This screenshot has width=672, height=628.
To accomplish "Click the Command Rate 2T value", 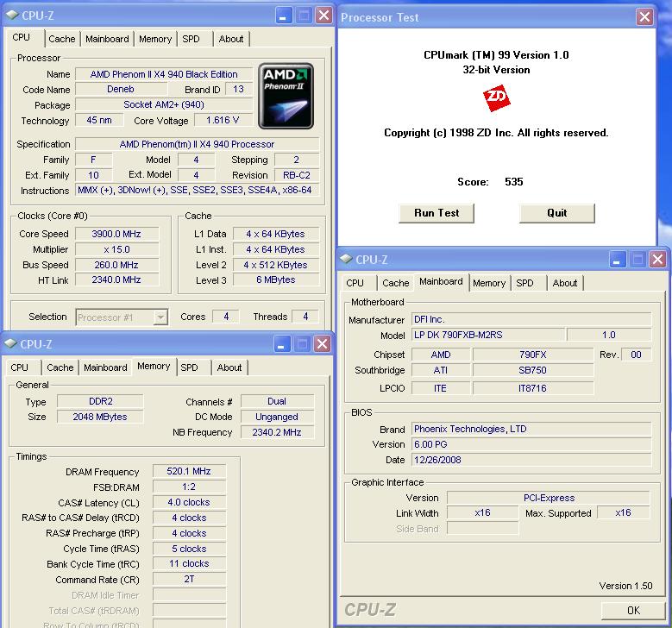I will 189,579.
